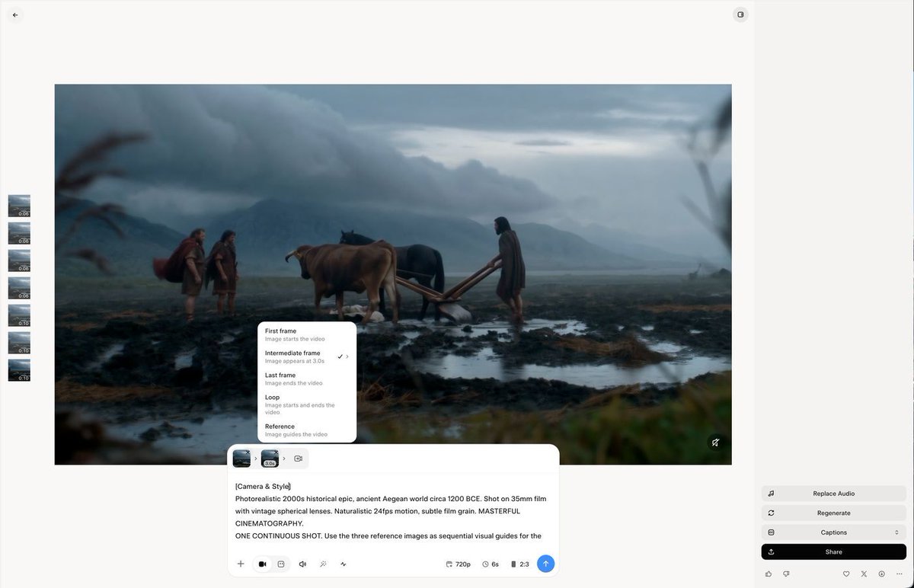Remove the first attached image from the prompt
Image resolution: width=914 pixels, height=588 pixels.
pyautogui.click(x=248, y=452)
